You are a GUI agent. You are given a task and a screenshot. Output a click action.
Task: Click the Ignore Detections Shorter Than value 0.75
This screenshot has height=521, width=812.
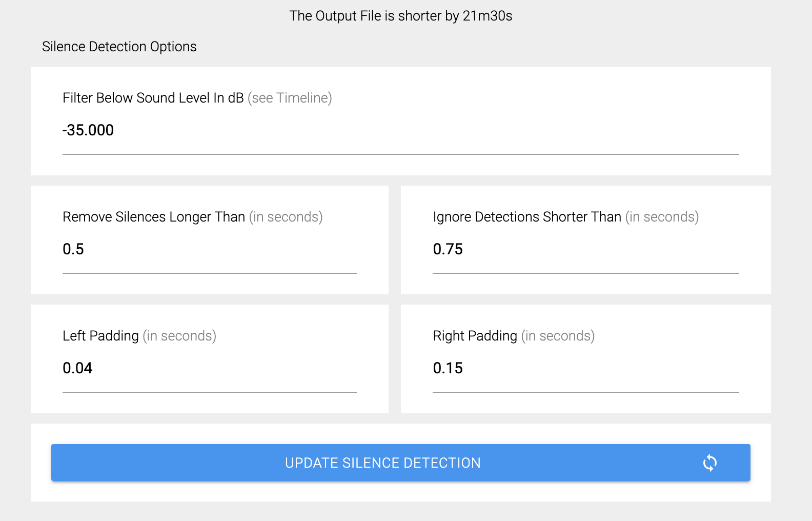(x=448, y=249)
